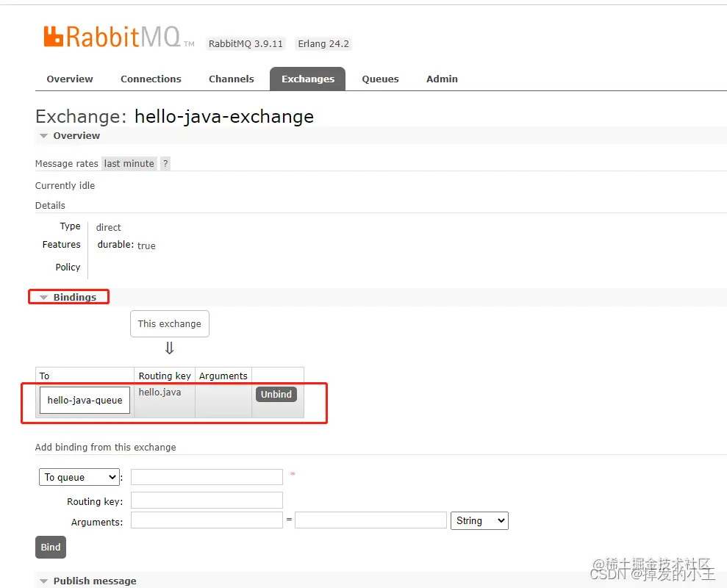Click the 'Erlang 24.2' version label
This screenshot has height=588, width=727.
[x=323, y=43]
